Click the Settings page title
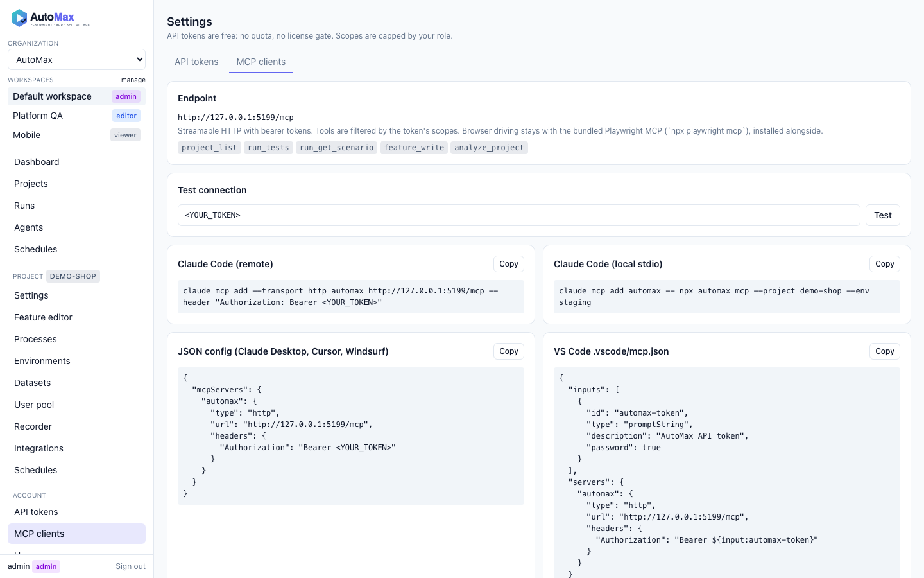Screen dimensions: 924x578 (189, 22)
